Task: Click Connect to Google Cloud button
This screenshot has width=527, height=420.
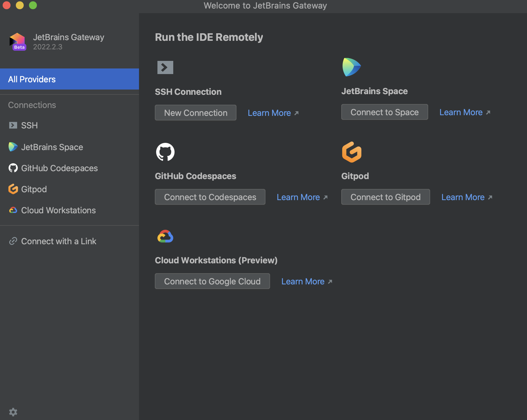Action: pos(212,281)
